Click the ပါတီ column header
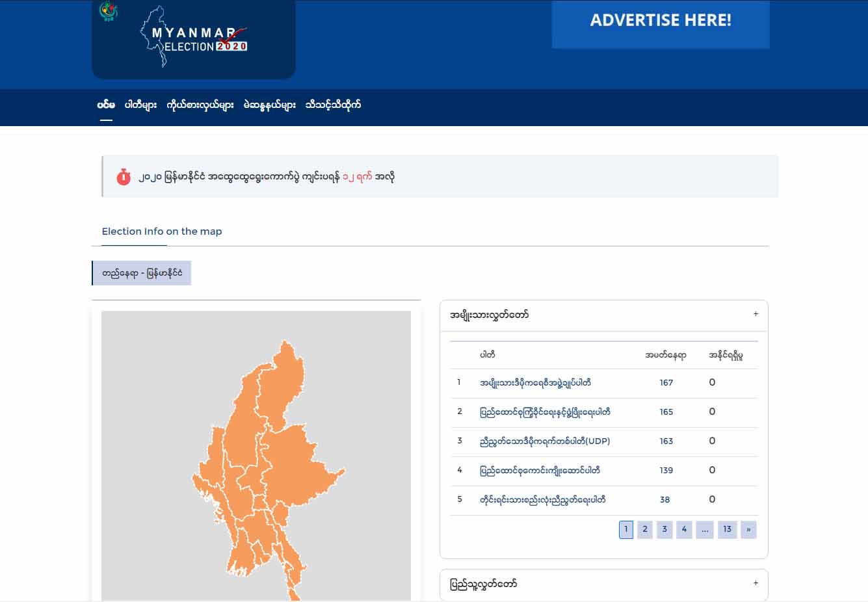This screenshot has width=868, height=602. [x=488, y=355]
